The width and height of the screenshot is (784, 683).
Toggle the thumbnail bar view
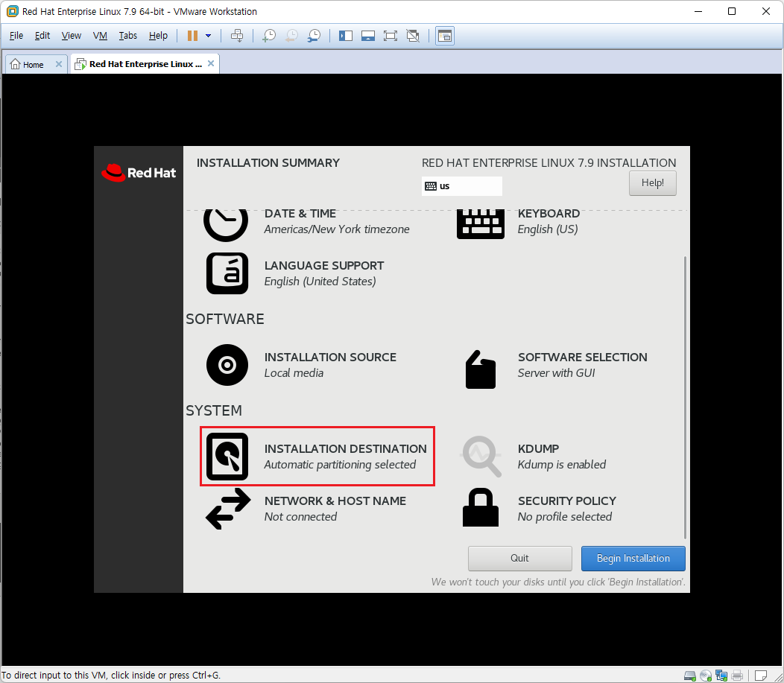click(x=368, y=36)
